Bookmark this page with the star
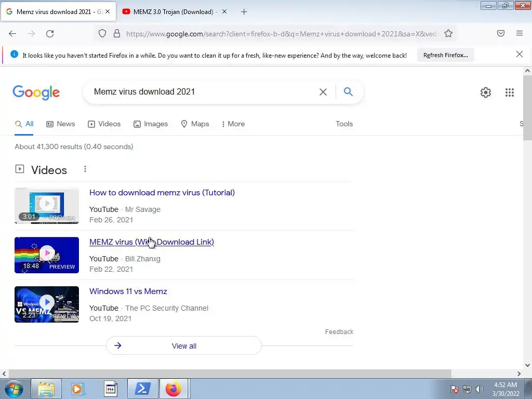 tap(448, 34)
